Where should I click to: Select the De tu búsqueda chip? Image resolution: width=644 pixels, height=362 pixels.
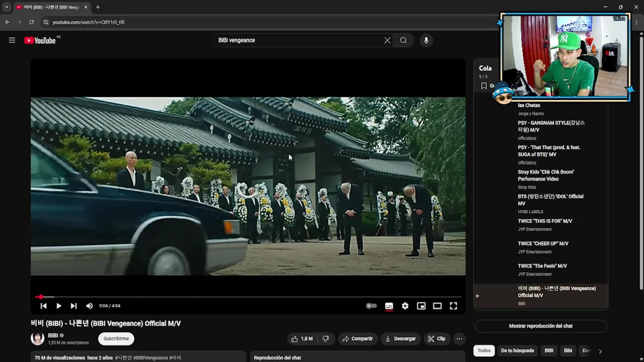pos(517,350)
